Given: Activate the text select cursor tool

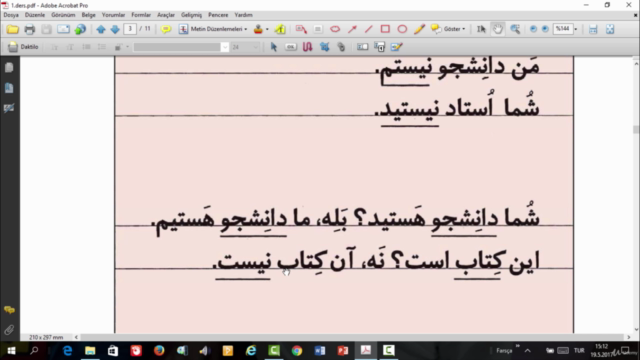Looking at the screenshot, I should pos(481,29).
